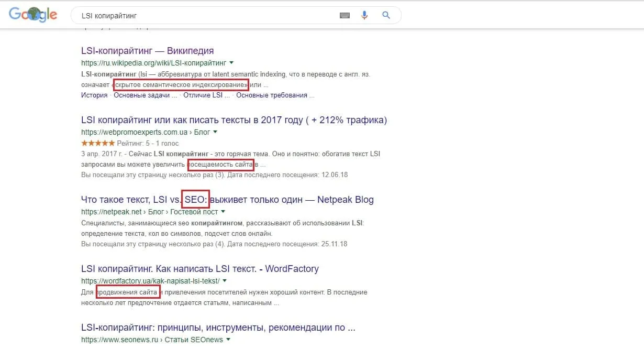Click the five-star rating of webpromoexperts result
The image size is (644, 349).
point(98,143)
